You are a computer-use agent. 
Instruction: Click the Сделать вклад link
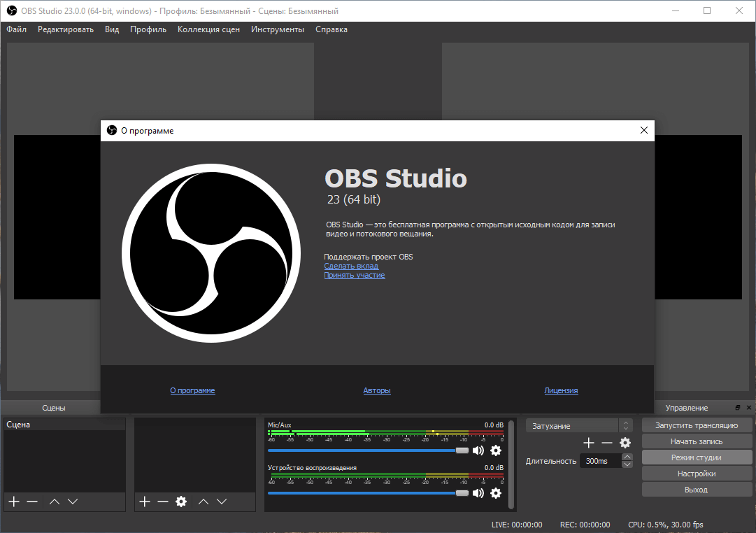tap(351, 266)
